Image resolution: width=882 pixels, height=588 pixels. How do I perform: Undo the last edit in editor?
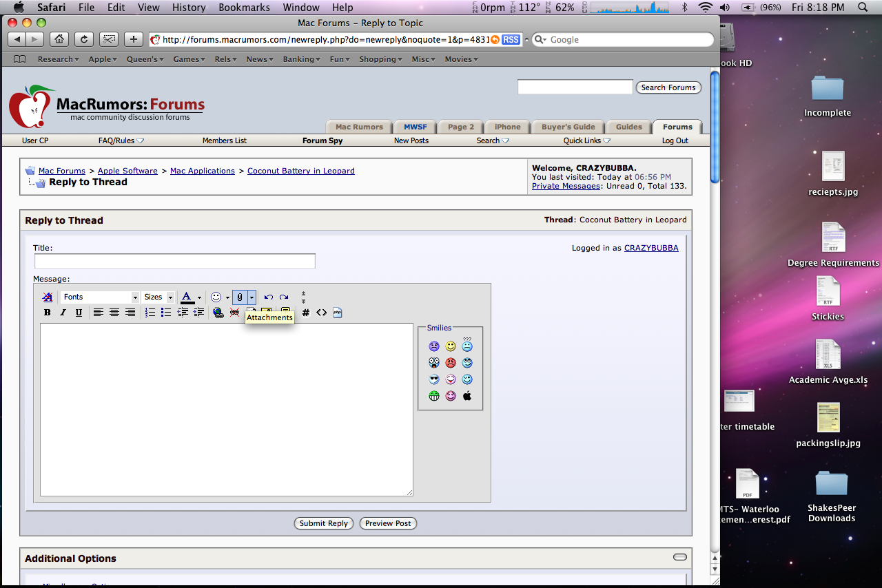coord(269,297)
